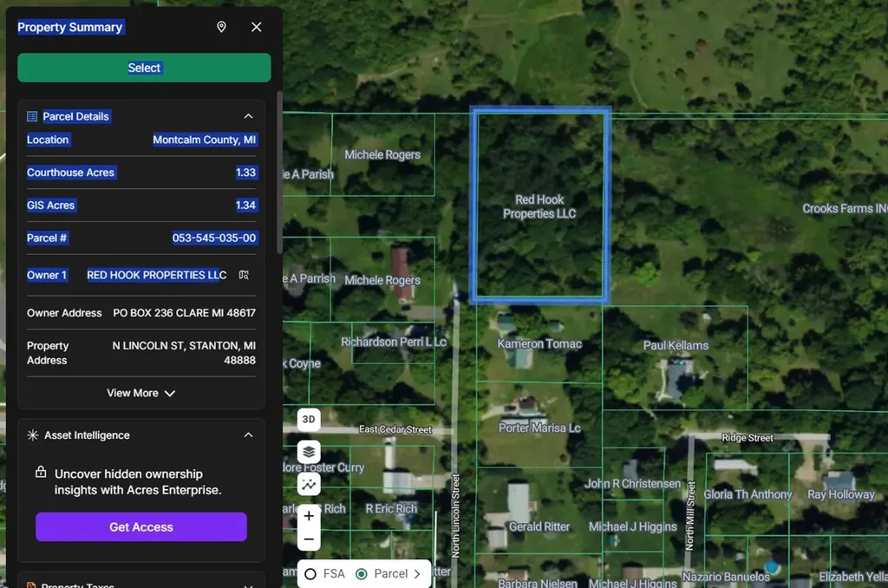
Task: Select the Ray Holloway parcel
Action: (841, 494)
